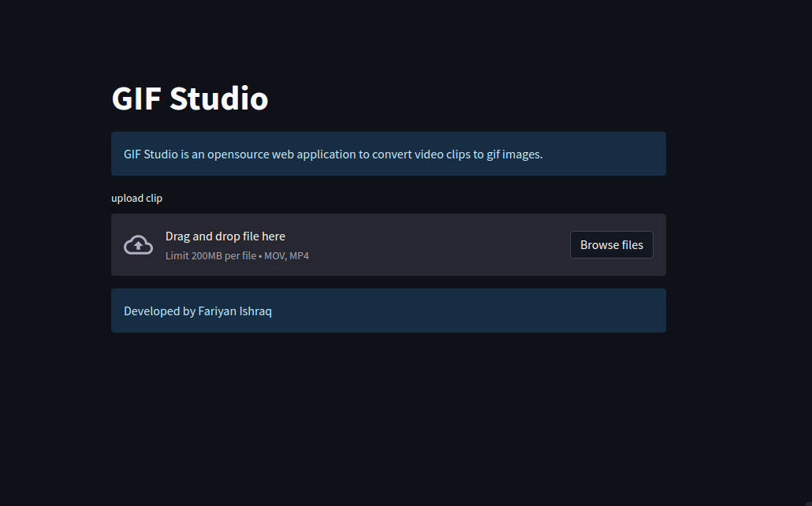Select the 'Drag and drop file here' text
Image resolution: width=812 pixels, height=506 pixels.
click(x=225, y=236)
